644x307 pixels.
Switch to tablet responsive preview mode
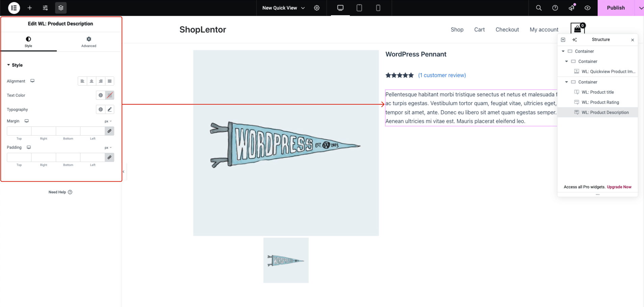pos(359,8)
